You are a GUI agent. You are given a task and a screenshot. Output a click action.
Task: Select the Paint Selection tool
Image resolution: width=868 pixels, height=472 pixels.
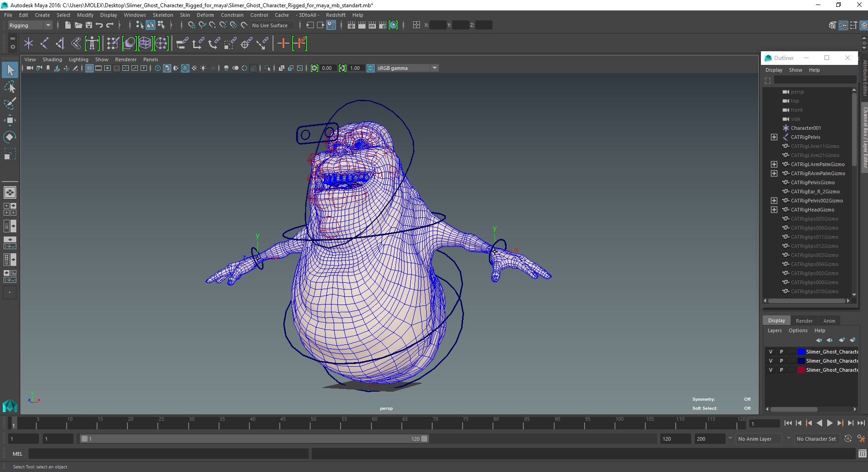pos(10,103)
